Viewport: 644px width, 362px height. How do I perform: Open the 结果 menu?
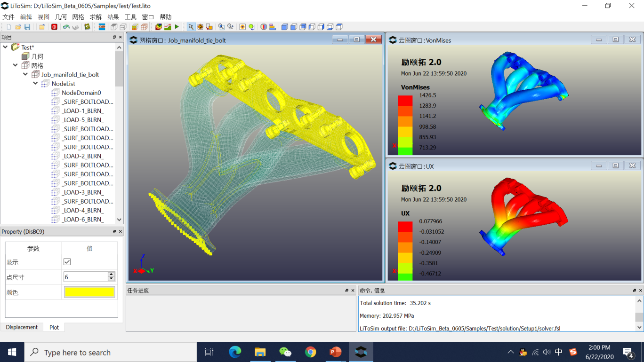(x=113, y=17)
